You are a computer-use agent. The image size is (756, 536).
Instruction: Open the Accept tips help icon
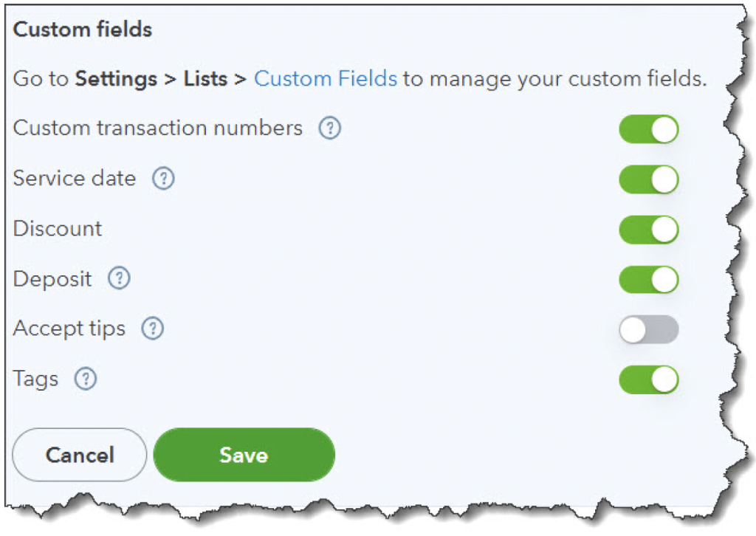coord(152,329)
